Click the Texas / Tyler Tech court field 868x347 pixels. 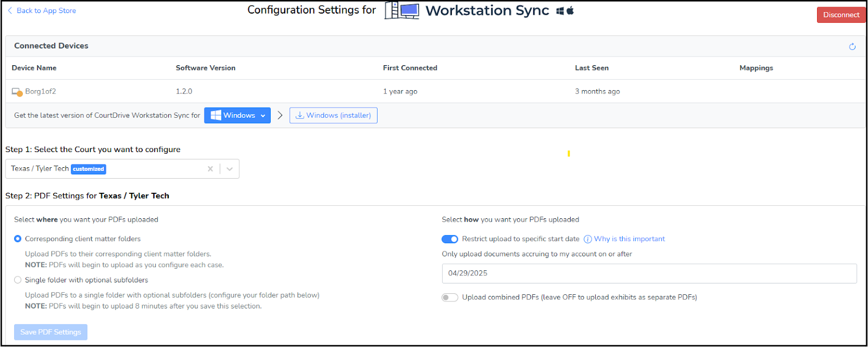click(x=122, y=169)
